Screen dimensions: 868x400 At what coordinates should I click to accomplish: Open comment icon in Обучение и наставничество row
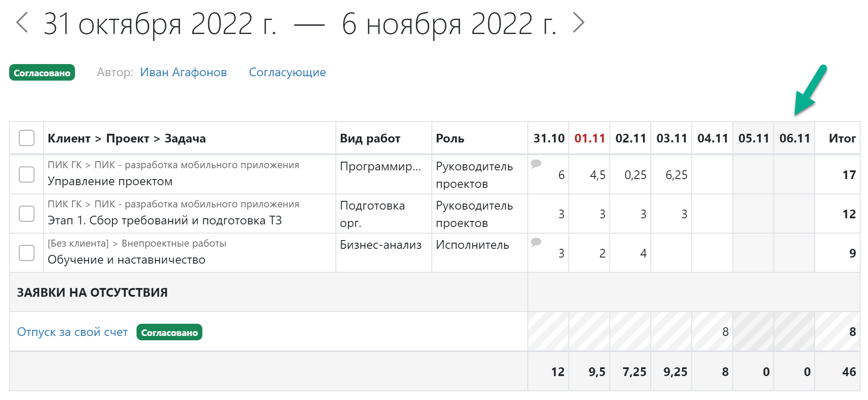536,242
